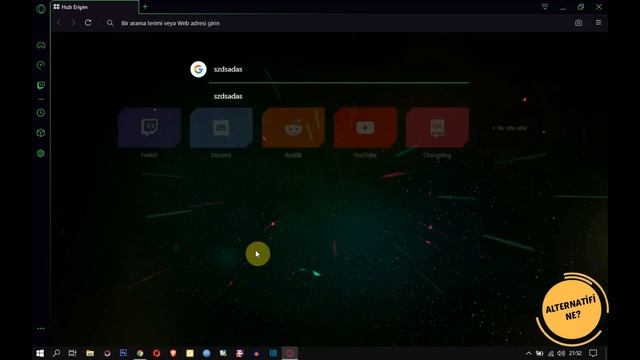The height and width of the screenshot is (360, 640).
Task: Go back to previous page
Action: pyautogui.click(x=60, y=23)
